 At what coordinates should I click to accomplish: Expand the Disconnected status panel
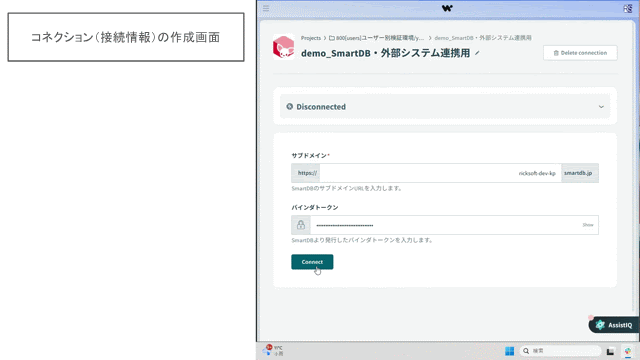(601, 107)
